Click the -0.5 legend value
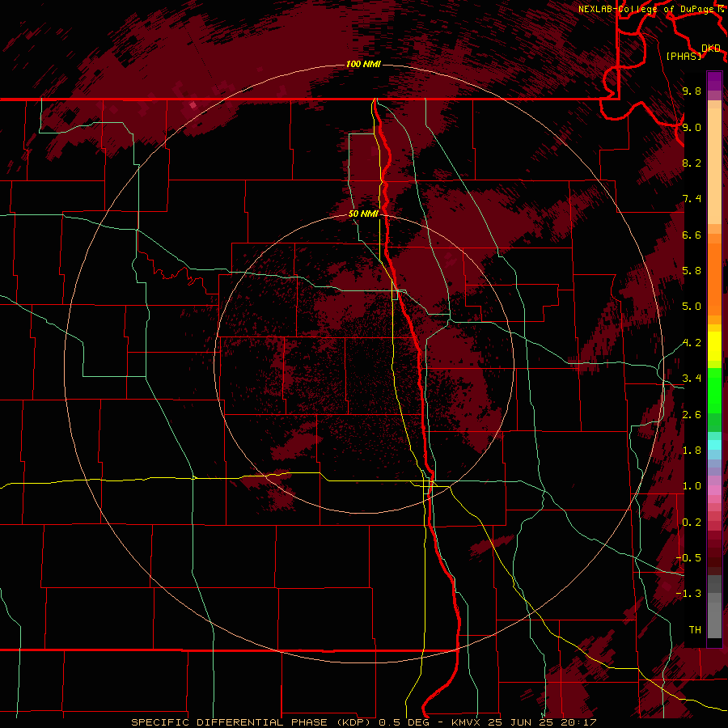Image resolution: width=728 pixels, height=728 pixels. (688, 558)
